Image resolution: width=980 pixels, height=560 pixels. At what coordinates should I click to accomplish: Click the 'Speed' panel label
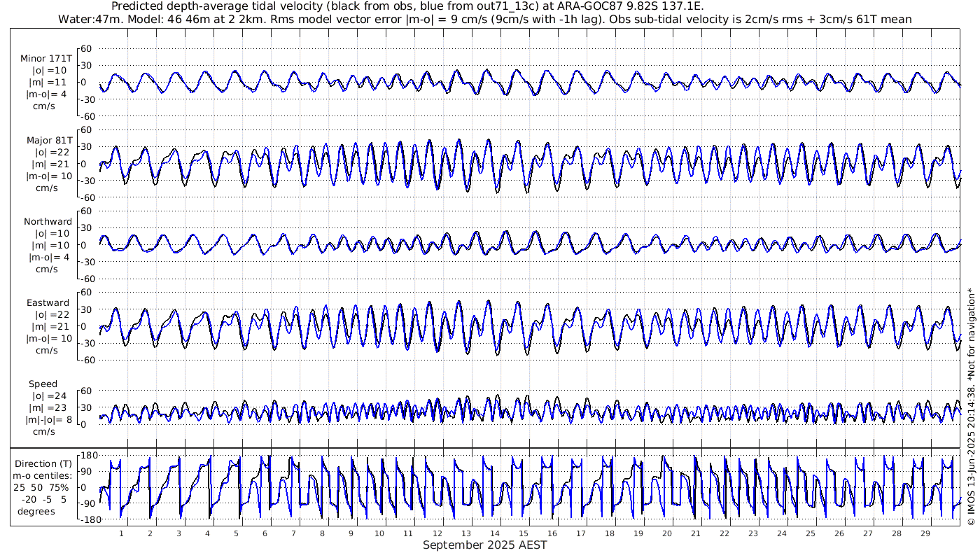pos(43,384)
